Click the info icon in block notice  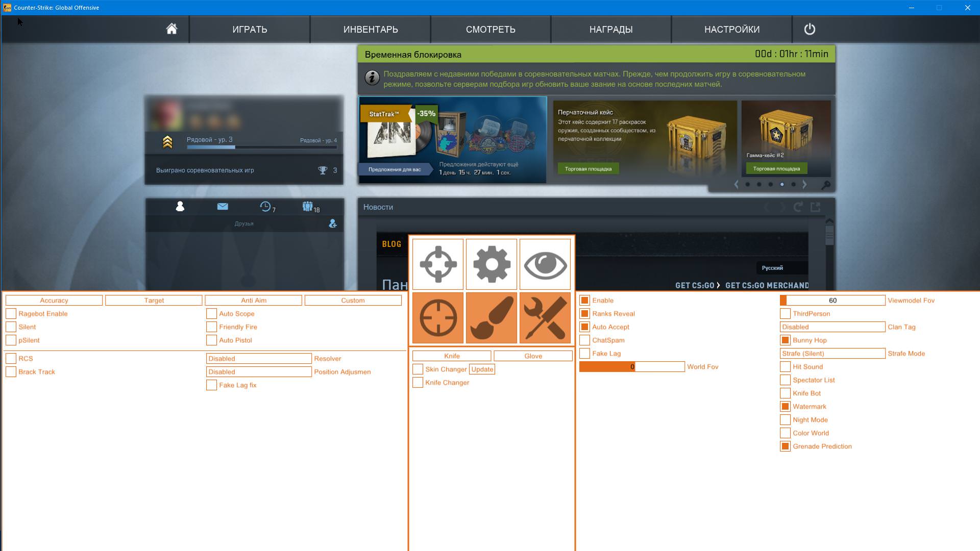[x=372, y=78]
